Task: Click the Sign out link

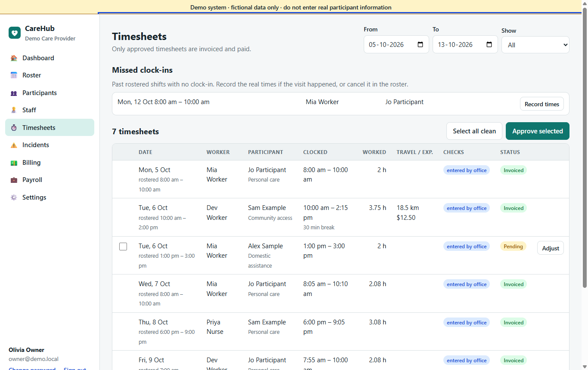Action: (x=75, y=369)
